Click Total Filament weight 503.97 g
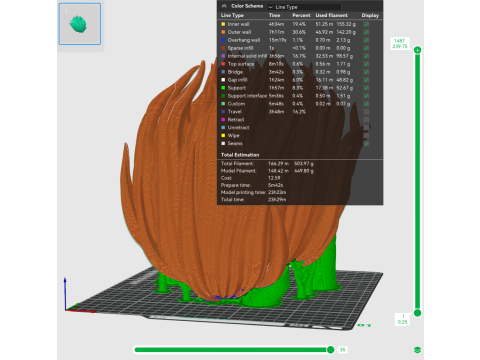 click(x=304, y=164)
